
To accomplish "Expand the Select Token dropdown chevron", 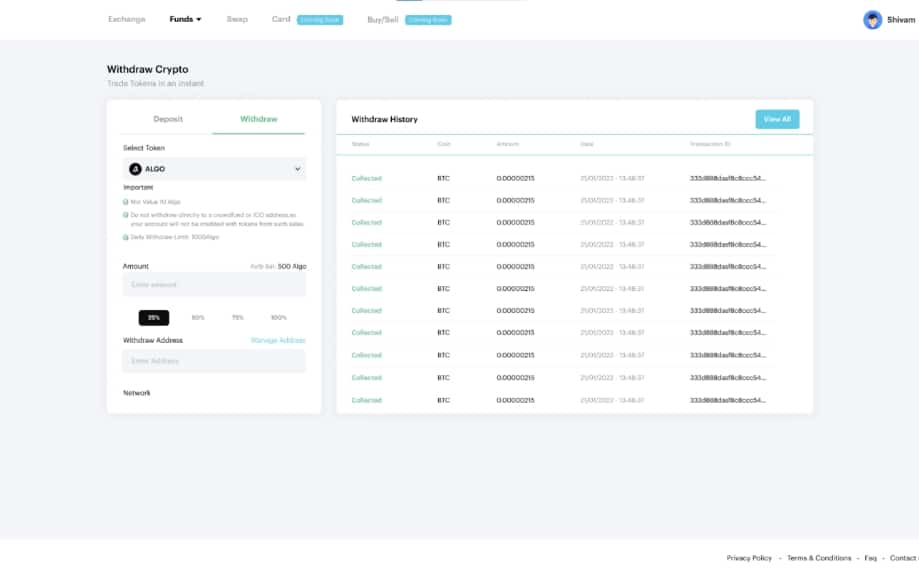I will (x=297, y=169).
